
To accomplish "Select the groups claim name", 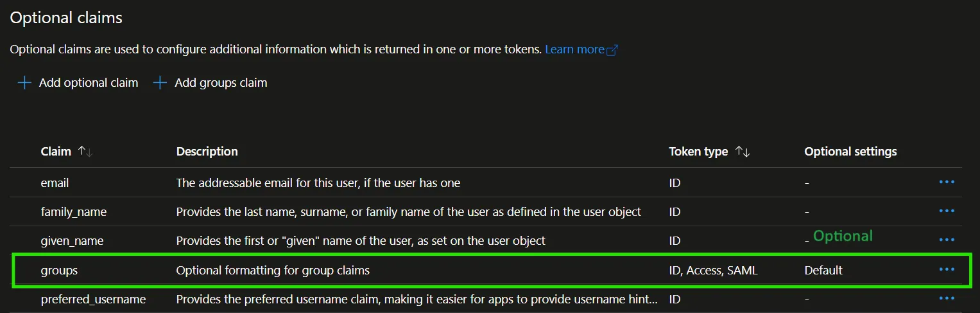I will 59,271.
